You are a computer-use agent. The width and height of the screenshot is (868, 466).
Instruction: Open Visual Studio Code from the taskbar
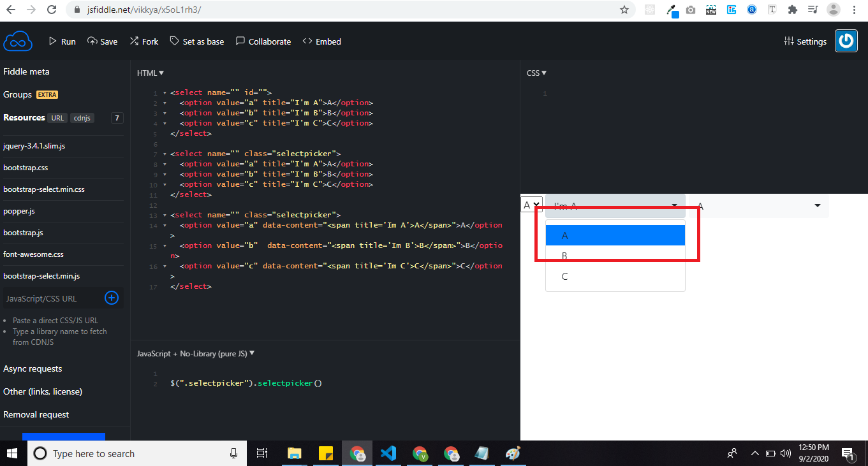point(388,453)
